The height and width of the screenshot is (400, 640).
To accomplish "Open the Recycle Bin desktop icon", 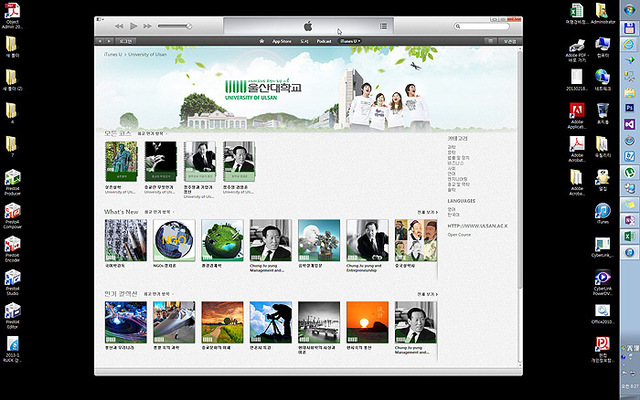I will (x=602, y=114).
